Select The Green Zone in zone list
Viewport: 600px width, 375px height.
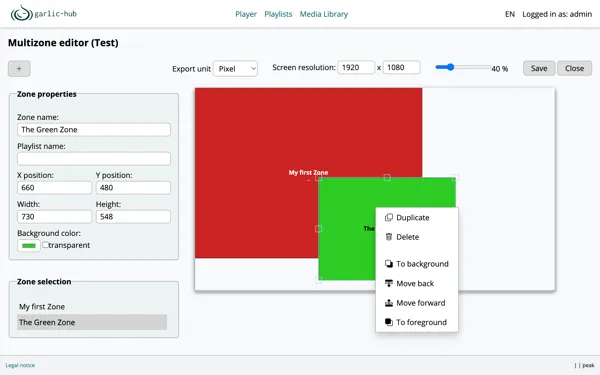pos(92,322)
